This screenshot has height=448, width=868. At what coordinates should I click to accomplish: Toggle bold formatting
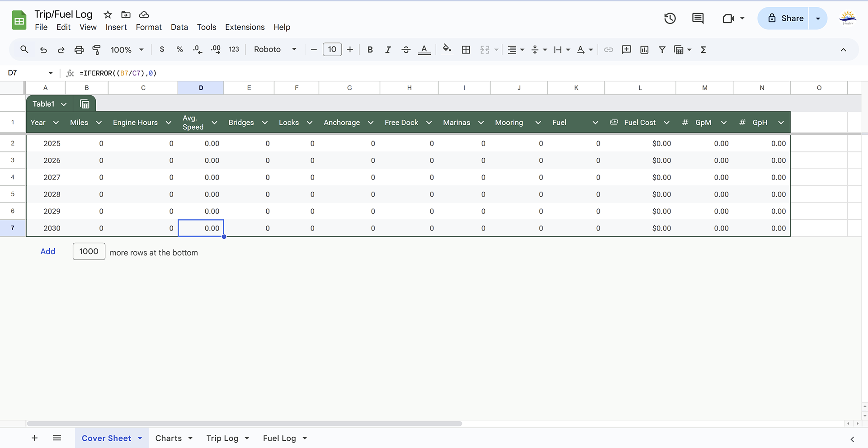(x=370, y=50)
